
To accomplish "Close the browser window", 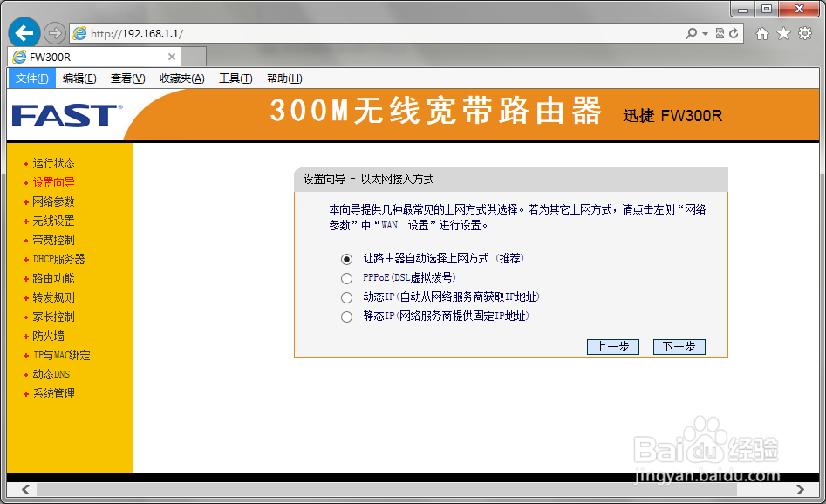I will [x=799, y=9].
